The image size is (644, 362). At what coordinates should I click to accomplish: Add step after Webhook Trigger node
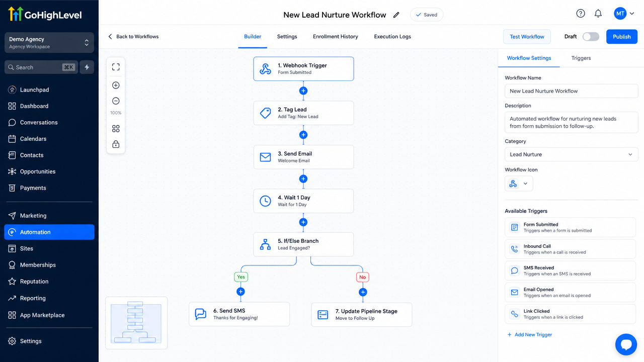[x=303, y=91]
